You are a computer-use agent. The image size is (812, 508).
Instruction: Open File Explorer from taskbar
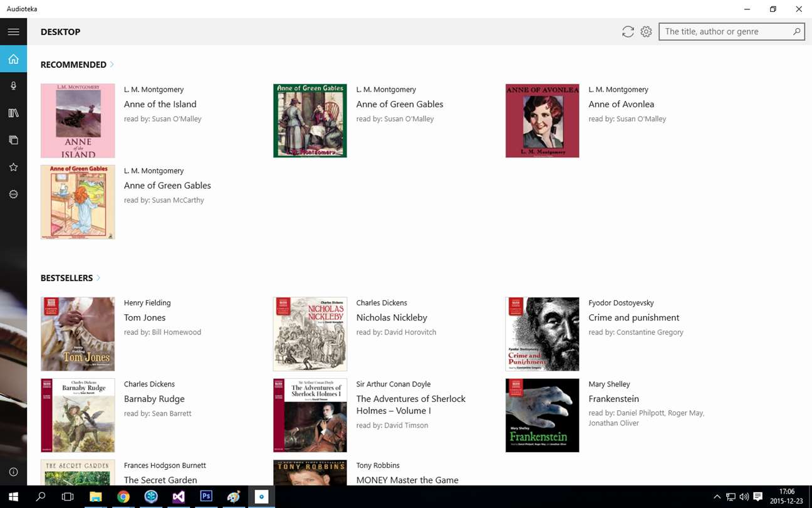click(96, 497)
